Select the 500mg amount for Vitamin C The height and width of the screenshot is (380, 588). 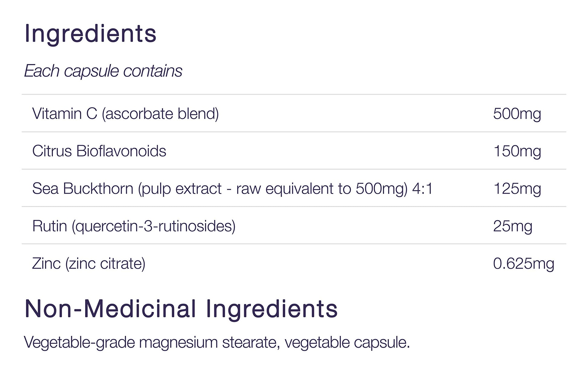[x=517, y=114]
